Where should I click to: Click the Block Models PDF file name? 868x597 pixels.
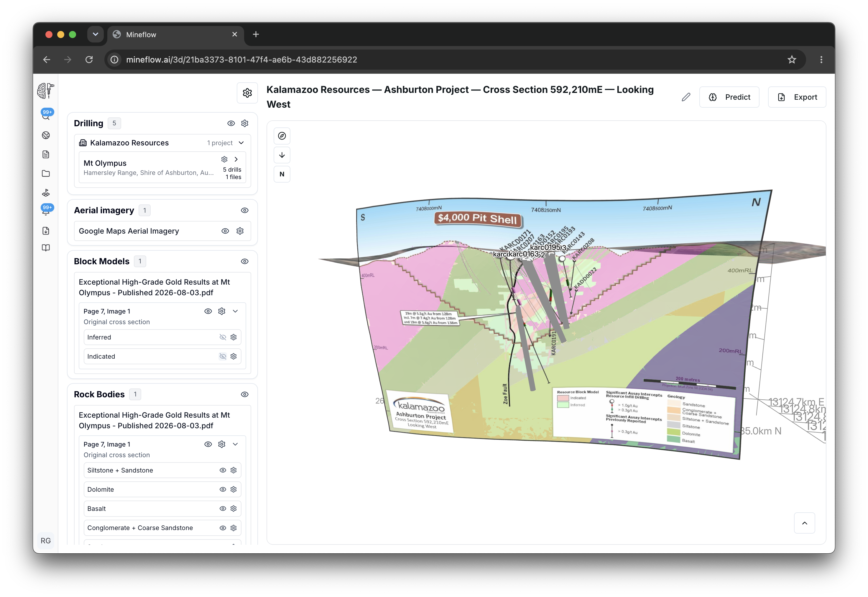pos(154,287)
